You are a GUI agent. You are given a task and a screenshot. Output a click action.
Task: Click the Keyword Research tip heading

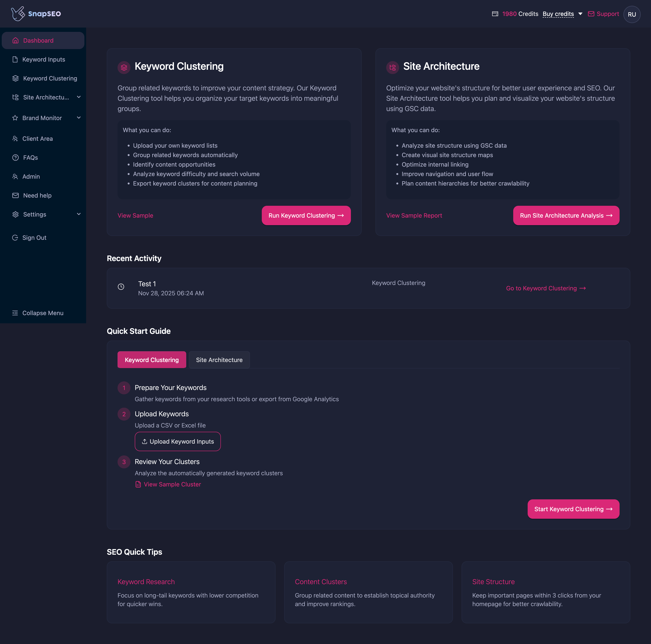coord(146,582)
